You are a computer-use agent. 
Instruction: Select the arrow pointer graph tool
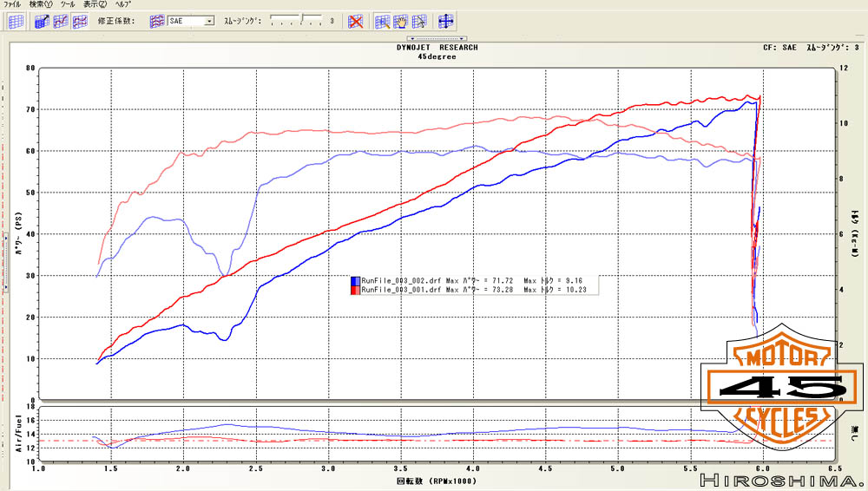419,21
